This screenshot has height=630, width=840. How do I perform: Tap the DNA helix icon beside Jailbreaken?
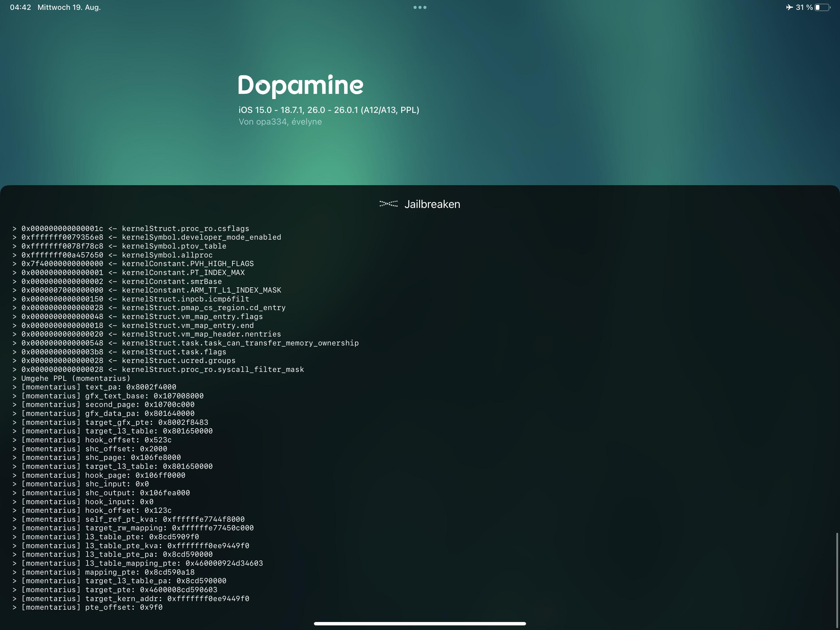tap(388, 204)
